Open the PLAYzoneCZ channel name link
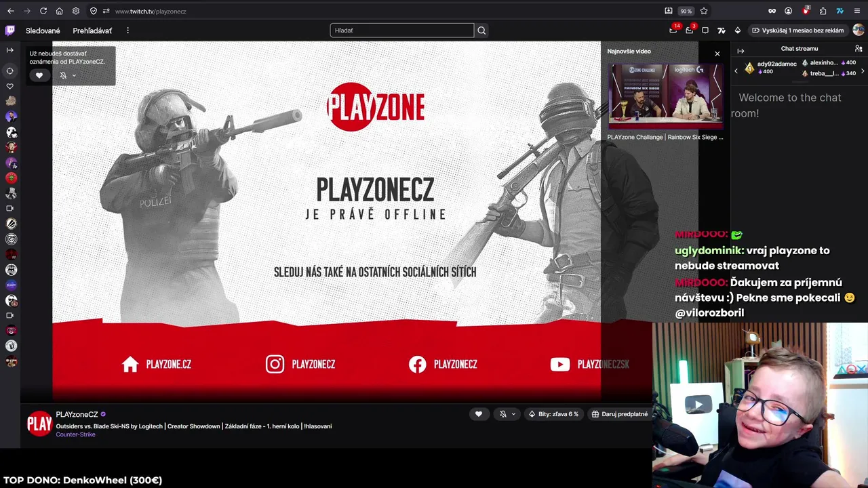868x488 pixels. pyautogui.click(x=77, y=414)
